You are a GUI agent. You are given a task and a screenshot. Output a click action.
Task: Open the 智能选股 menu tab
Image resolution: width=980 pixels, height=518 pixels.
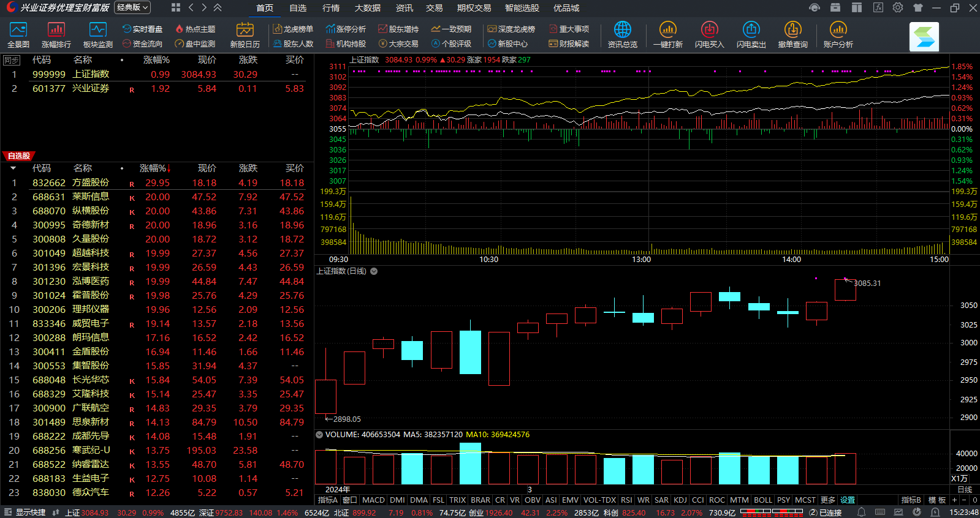click(x=522, y=8)
